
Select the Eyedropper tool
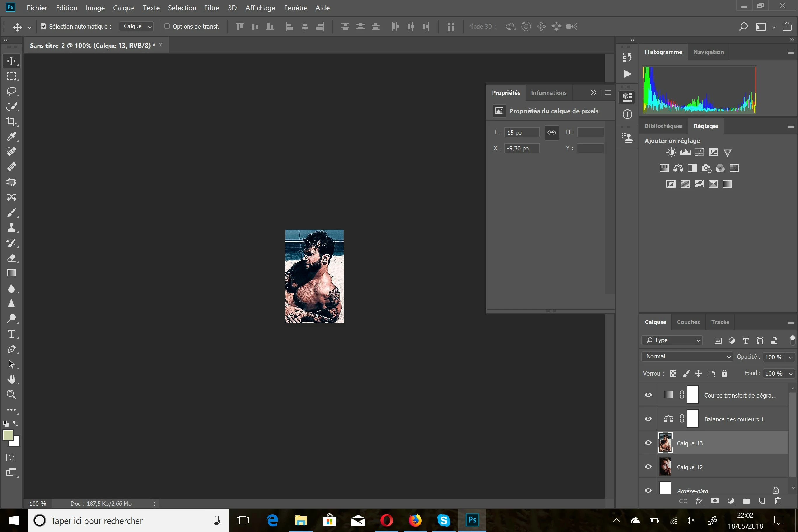click(x=12, y=137)
